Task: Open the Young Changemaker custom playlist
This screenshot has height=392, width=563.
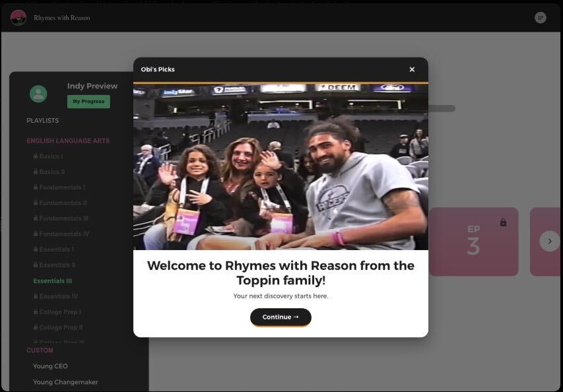Action: [65, 382]
